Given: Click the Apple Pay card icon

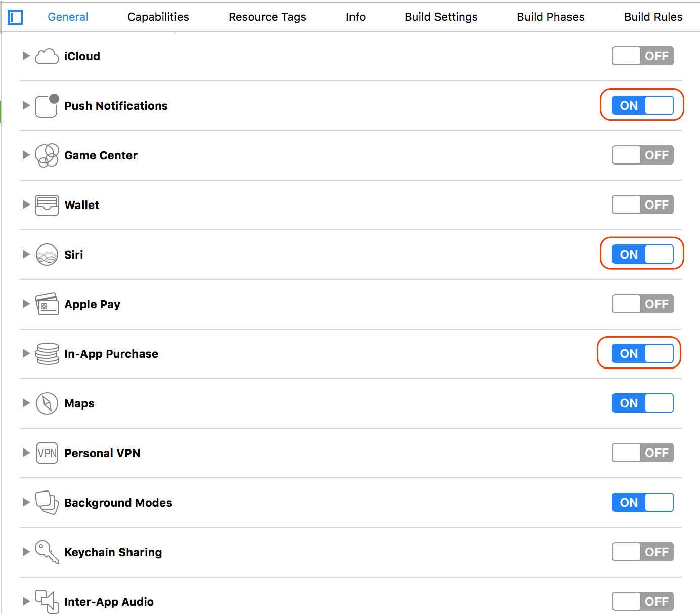Looking at the screenshot, I should [x=47, y=304].
